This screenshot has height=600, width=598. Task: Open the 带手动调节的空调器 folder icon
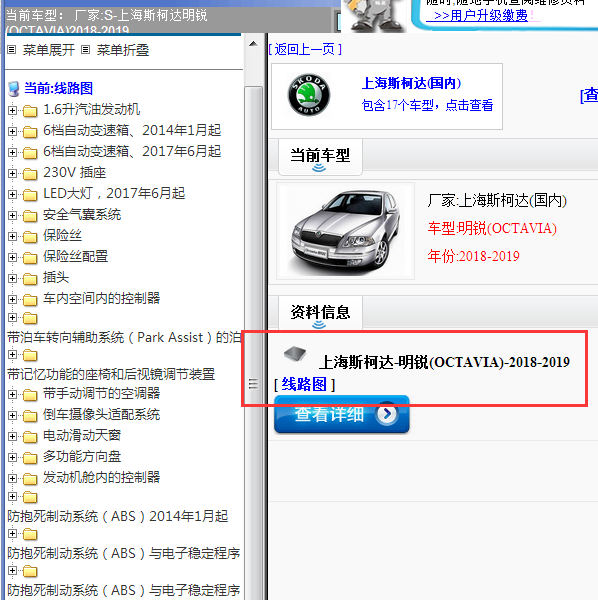click(x=30, y=395)
